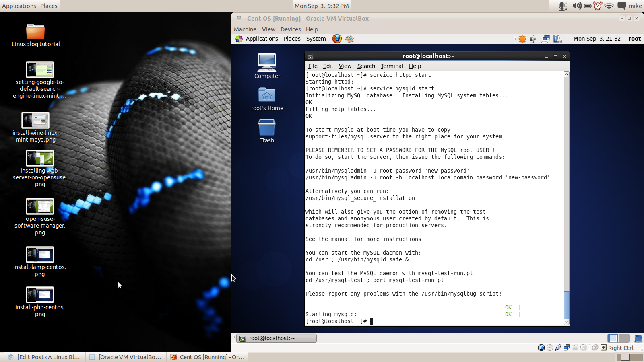Click the keyboard capture arrow icon beside Right Ctrl
The height and width of the screenshot is (362, 644).
point(603,348)
